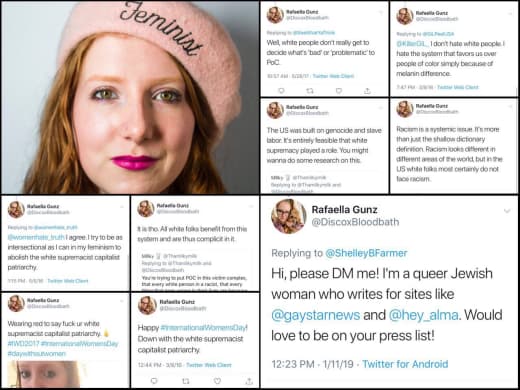
Task: Like the 'white people don't really get to' tweet
Action: pos(339,90)
